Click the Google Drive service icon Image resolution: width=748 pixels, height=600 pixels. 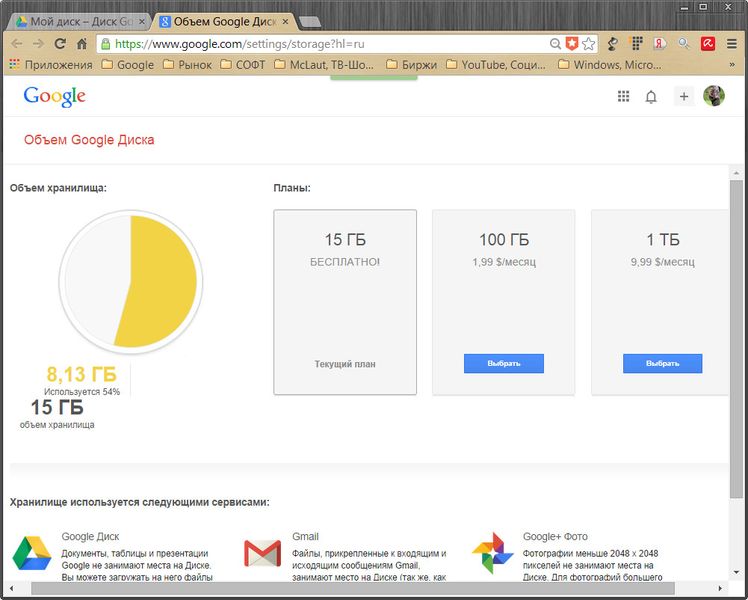tap(31, 553)
